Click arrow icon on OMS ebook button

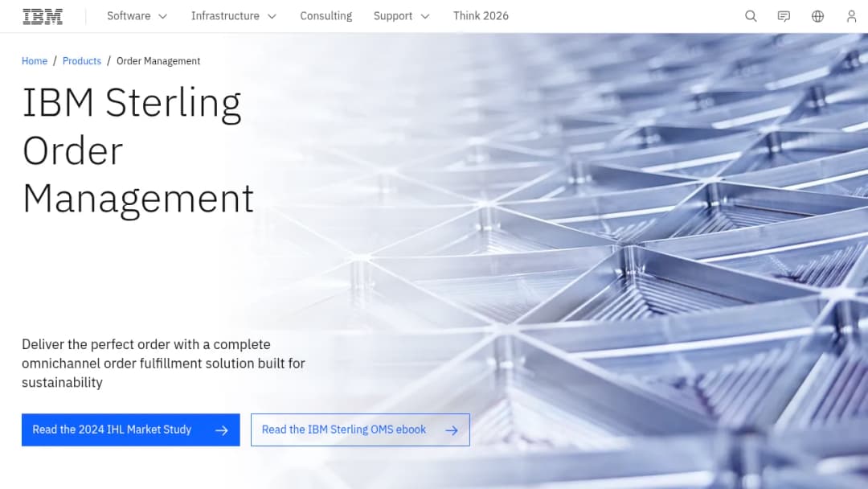tap(452, 430)
